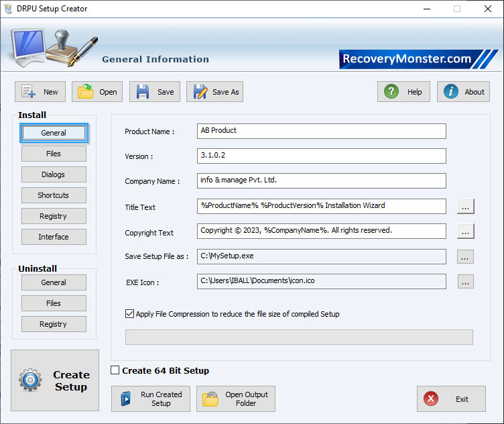The image size is (504, 424).
Task: Click into the Version field
Action: pos(322,156)
